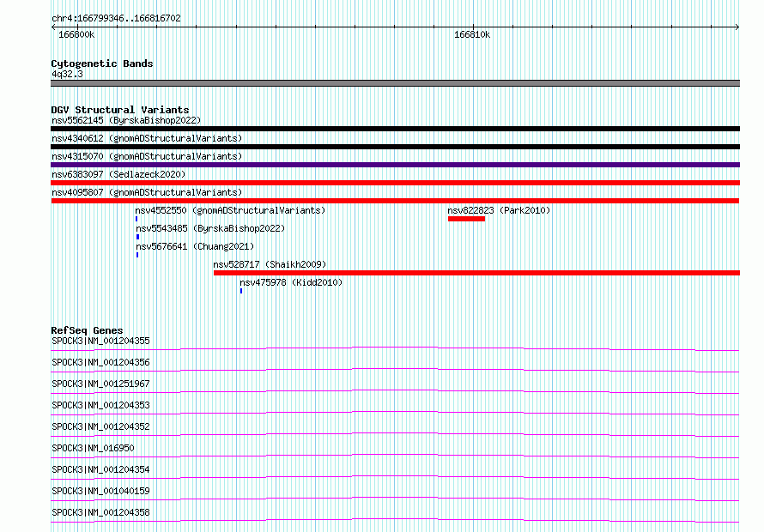Click the red bar under nsv4095807
The height and width of the screenshot is (532, 764).
pos(395,201)
